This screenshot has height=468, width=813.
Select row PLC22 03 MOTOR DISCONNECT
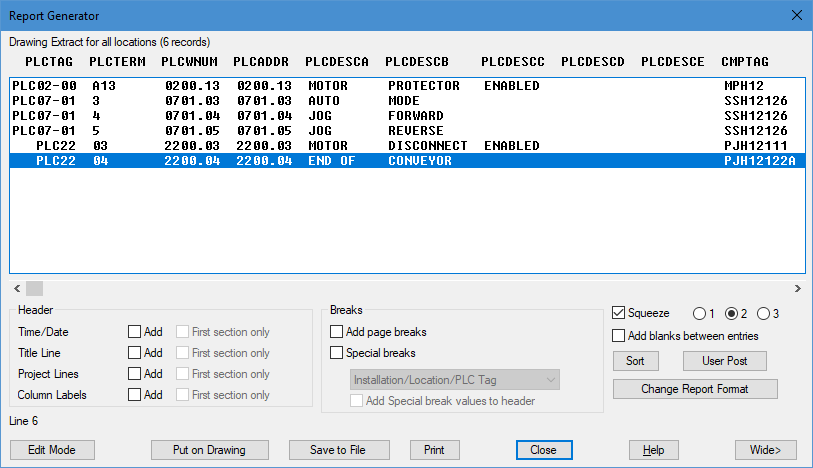pyautogui.click(x=407, y=146)
